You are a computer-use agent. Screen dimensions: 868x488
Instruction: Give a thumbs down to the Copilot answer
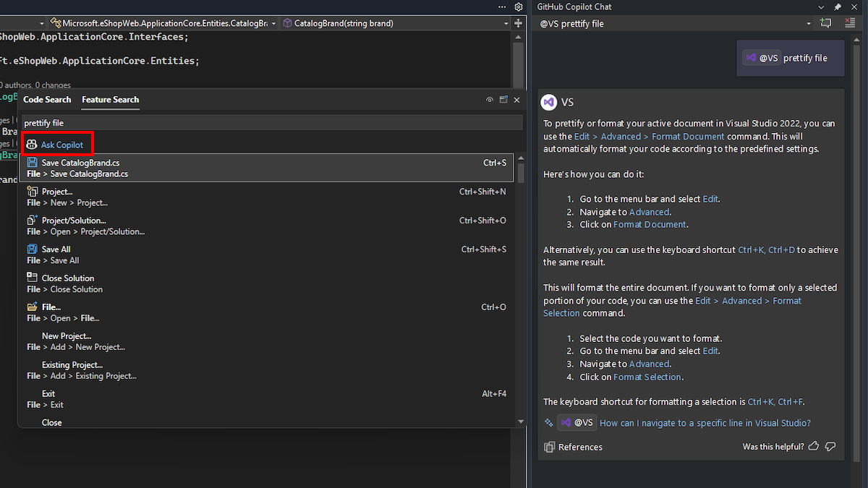830,446
